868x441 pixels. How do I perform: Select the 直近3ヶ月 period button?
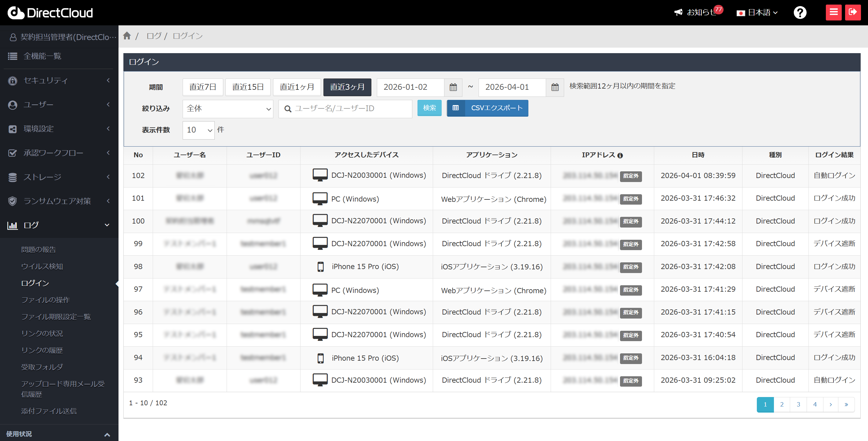click(347, 87)
